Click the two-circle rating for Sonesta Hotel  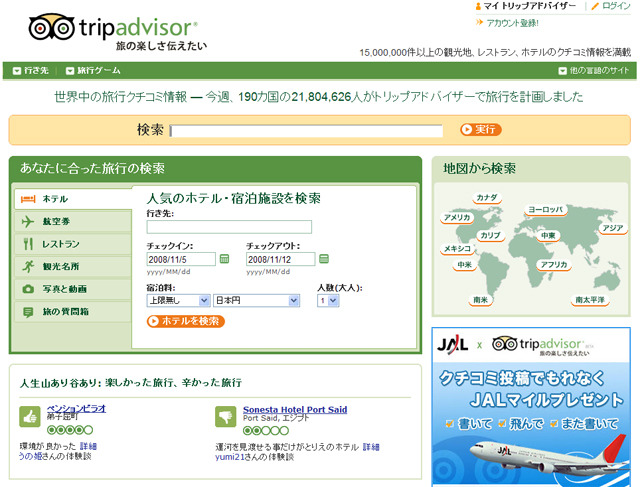[266, 430]
